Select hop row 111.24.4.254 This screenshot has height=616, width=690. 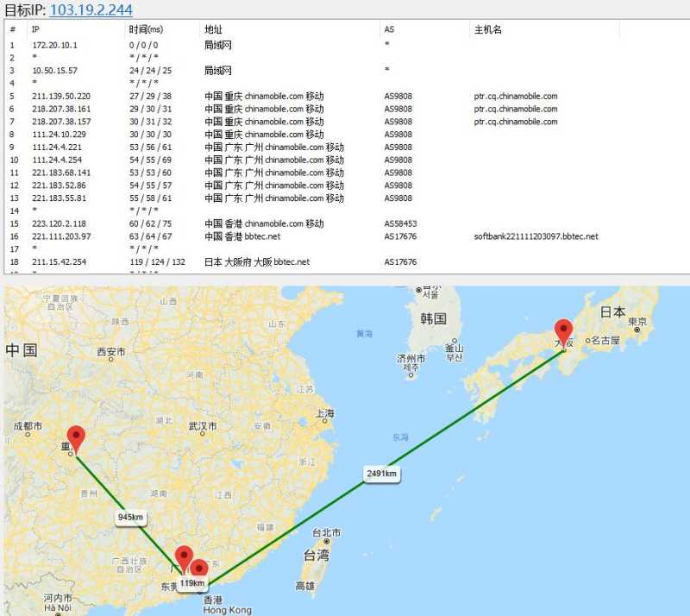coord(347,160)
